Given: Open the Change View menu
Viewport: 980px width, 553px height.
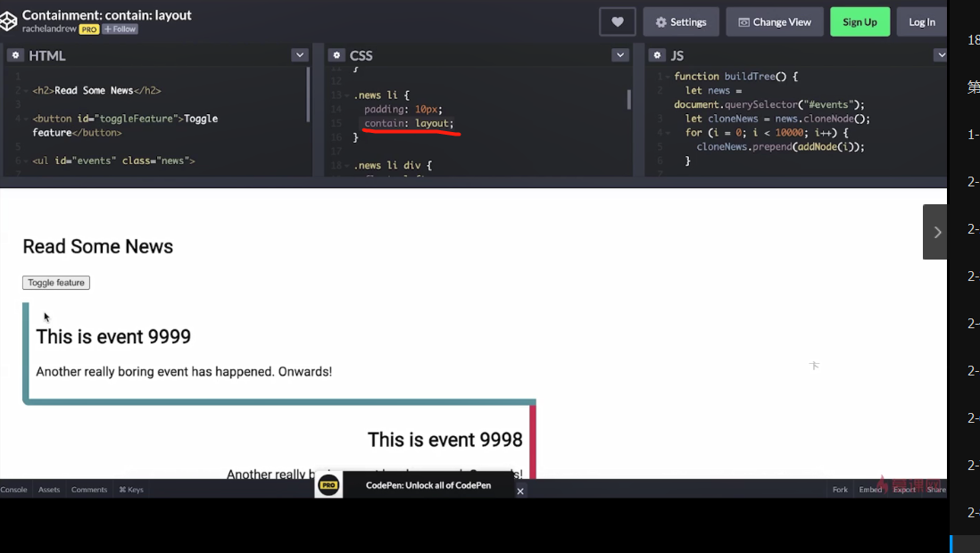Looking at the screenshot, I should [775, 22].
